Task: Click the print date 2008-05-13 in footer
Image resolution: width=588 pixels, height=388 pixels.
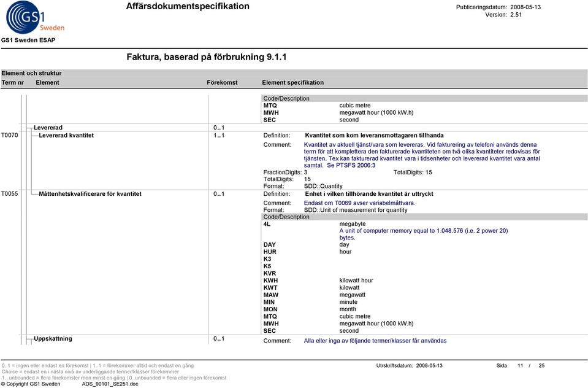Action: click(x=429, y=365)
